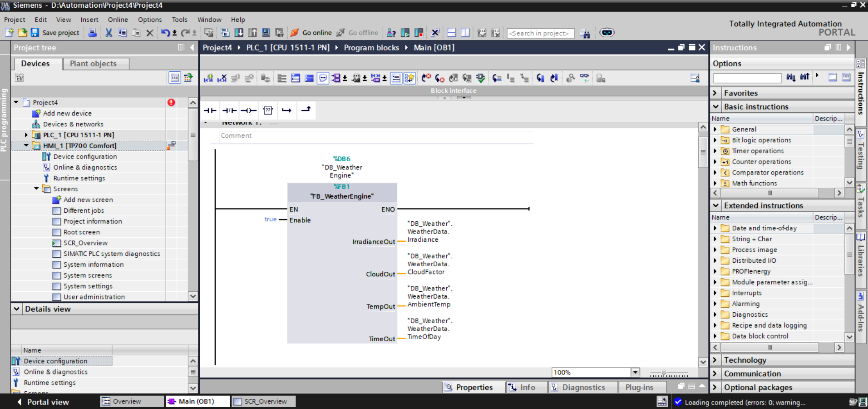Insert an empty box instruction
Image resolution: width=868 pixels, height=409 pixels.
[x=268, y=110]
